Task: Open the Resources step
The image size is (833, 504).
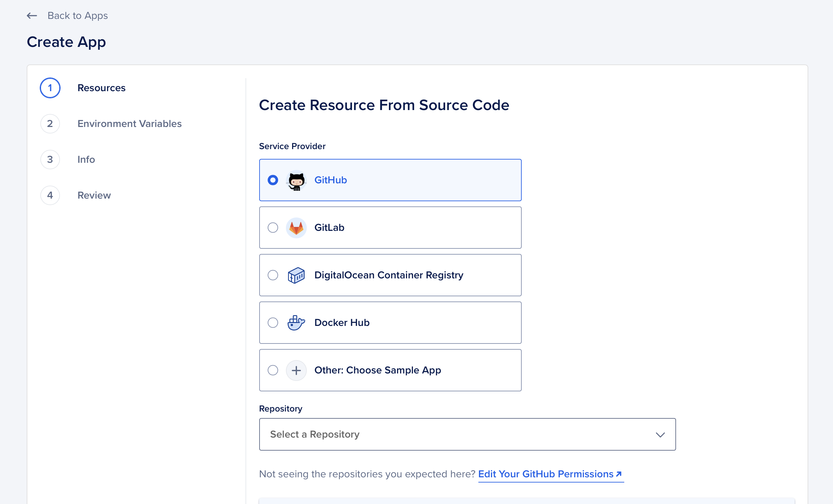Action: click(101, 88)
